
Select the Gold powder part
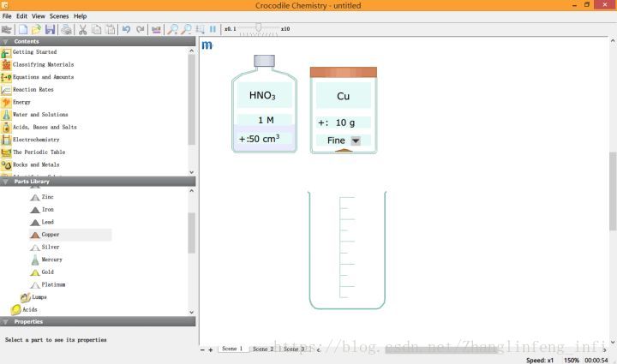pyautogui.click(x=47, y=272)
